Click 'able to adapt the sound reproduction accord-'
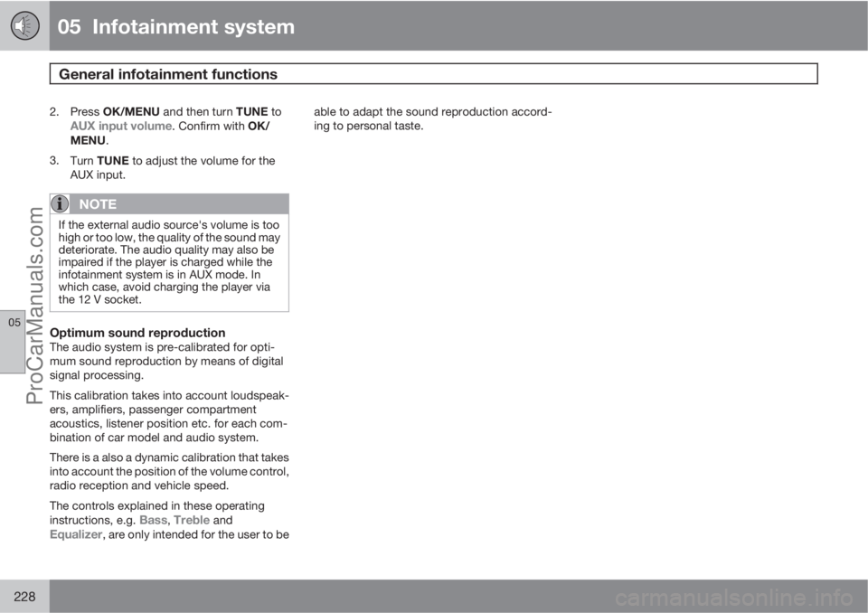 (x=433, y=112)
